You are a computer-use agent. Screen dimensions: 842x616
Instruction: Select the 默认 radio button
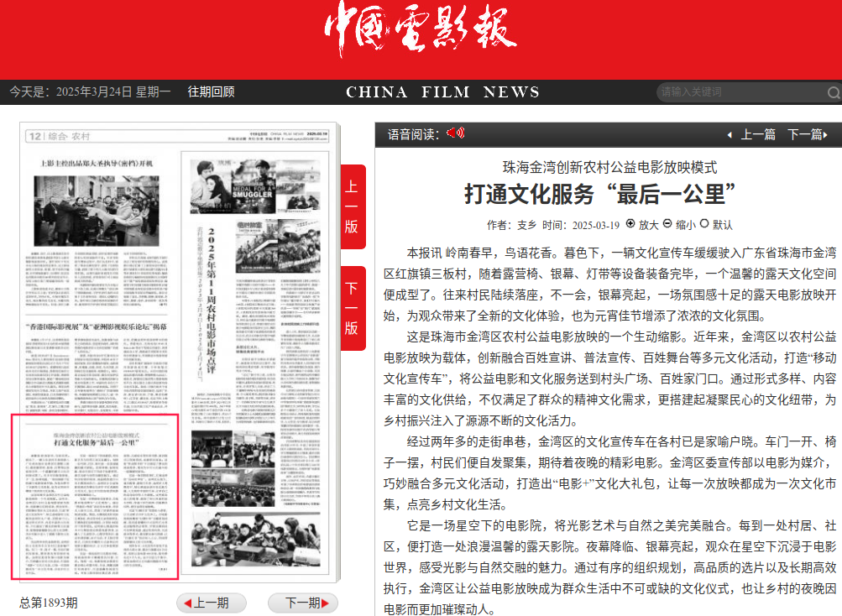704,223
